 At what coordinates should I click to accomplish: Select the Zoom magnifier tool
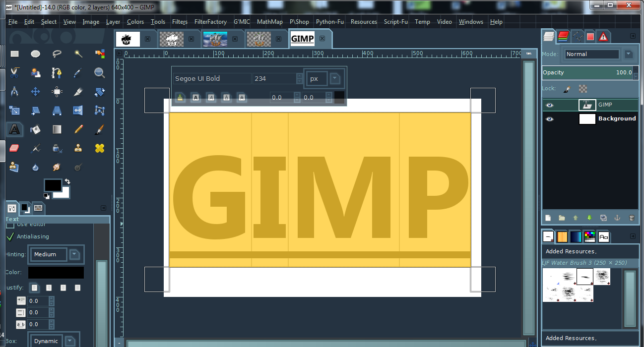tap(100, 73)
